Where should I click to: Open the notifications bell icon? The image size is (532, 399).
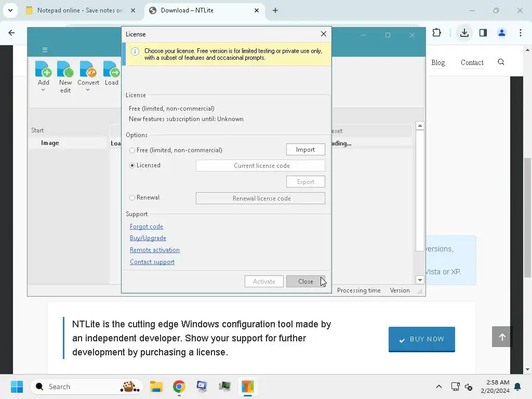(x=518, y=387)
